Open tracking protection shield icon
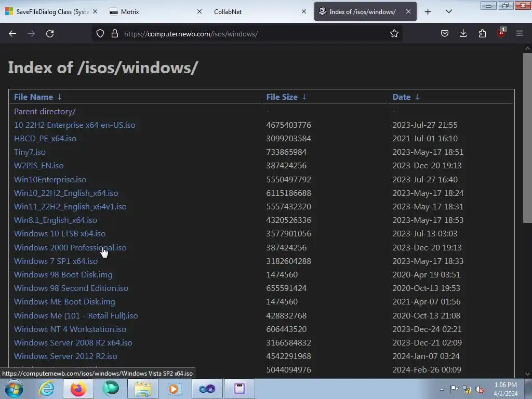This screenshot has height=399, width=532. coord(100,33)
